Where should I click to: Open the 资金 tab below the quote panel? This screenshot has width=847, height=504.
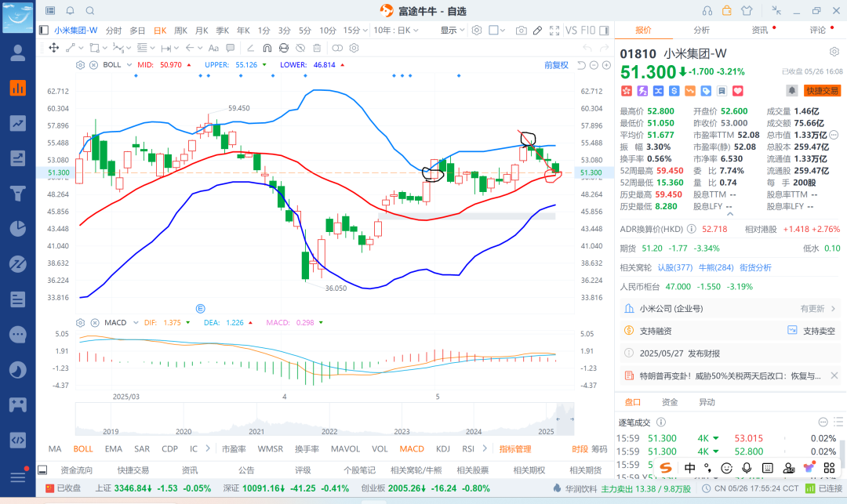pyautogui.click(x=669, y=402)
